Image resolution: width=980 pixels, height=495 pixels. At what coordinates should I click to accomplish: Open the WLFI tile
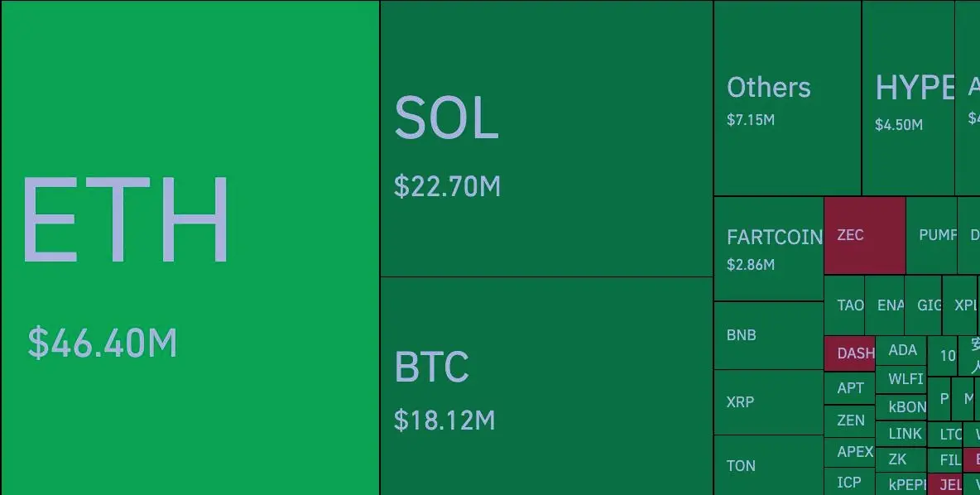click(901, 379)
